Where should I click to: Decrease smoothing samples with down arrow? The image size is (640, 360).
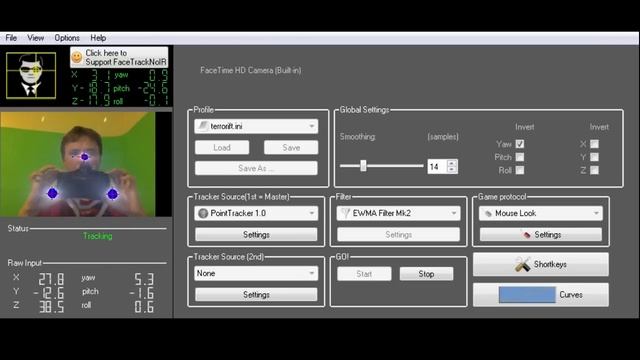tap(451, 169)
